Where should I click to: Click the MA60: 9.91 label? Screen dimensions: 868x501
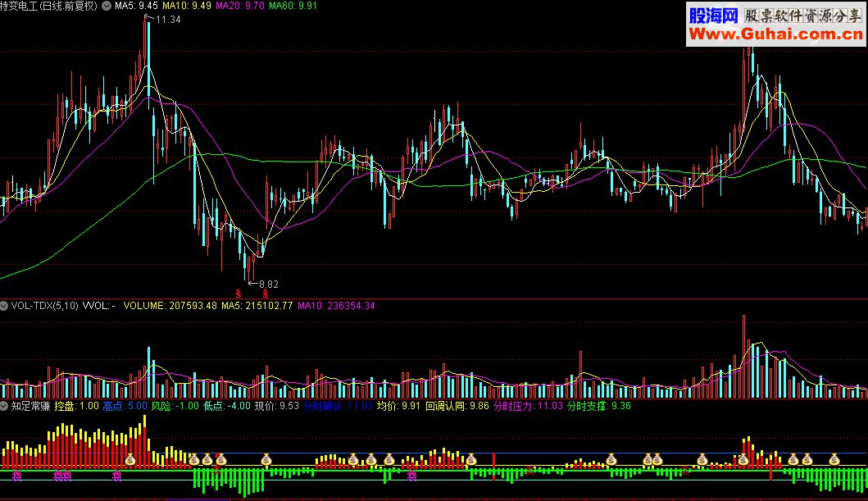point(293,6)
